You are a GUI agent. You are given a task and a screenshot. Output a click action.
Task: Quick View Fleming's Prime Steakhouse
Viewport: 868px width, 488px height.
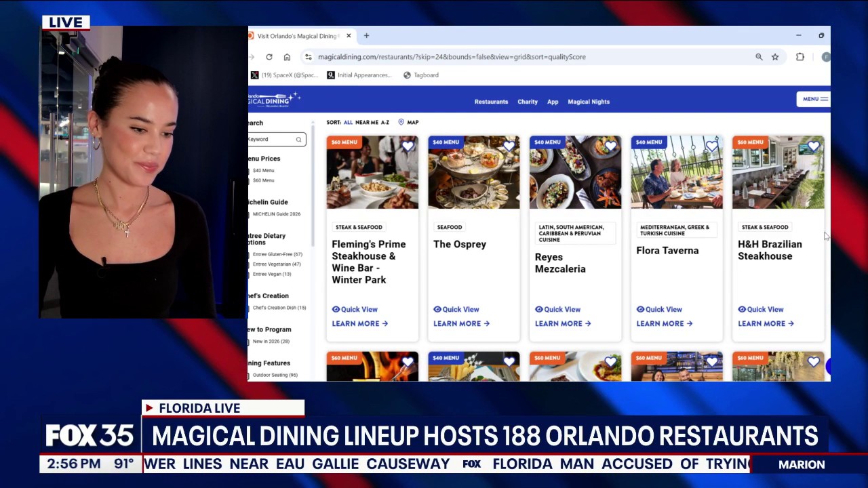pyautogui.click(x=355, y=309)
